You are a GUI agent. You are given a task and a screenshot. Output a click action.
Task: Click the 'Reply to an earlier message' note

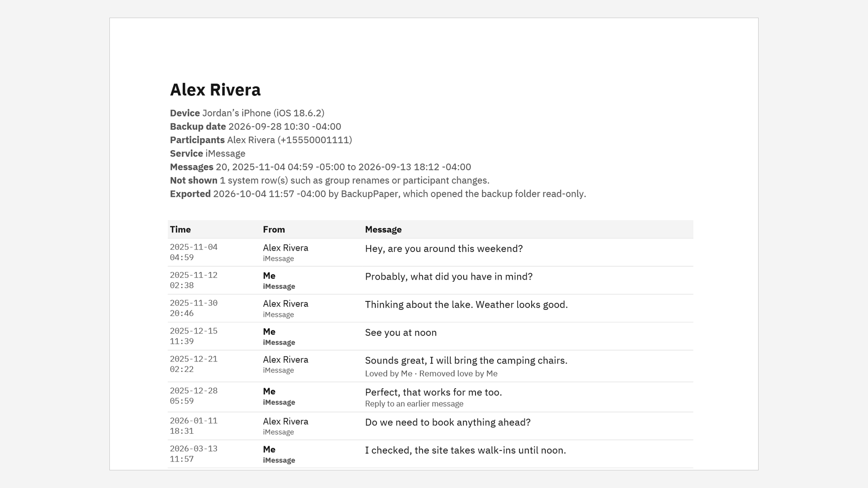pos(414,404)
